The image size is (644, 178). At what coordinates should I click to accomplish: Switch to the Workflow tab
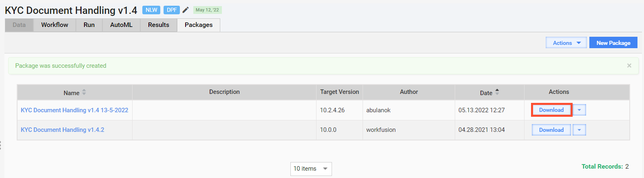pyautogui.click(x=55, y=25)
